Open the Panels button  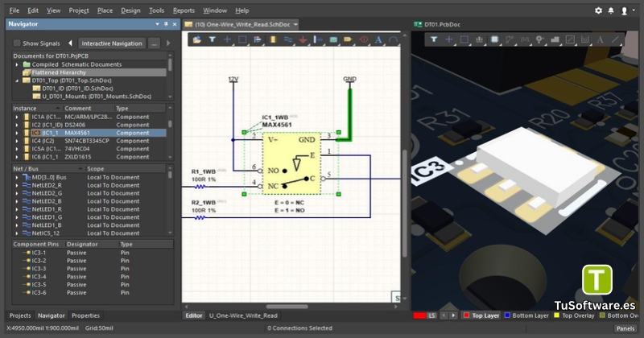tap(625, 328)
